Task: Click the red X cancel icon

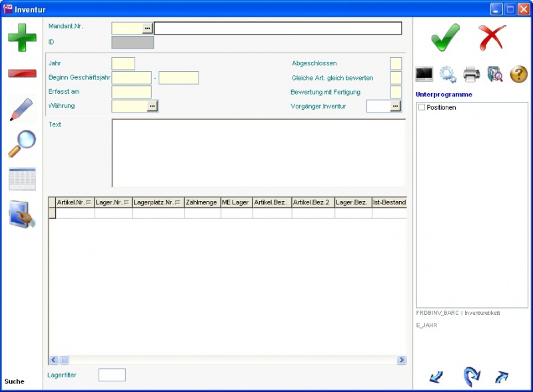Action: [x=492, y=37]
